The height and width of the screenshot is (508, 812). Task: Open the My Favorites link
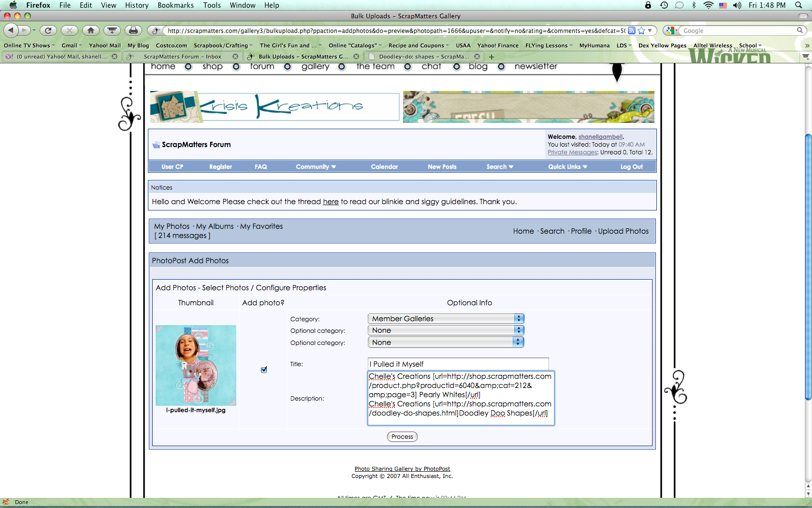pos(261,226)
